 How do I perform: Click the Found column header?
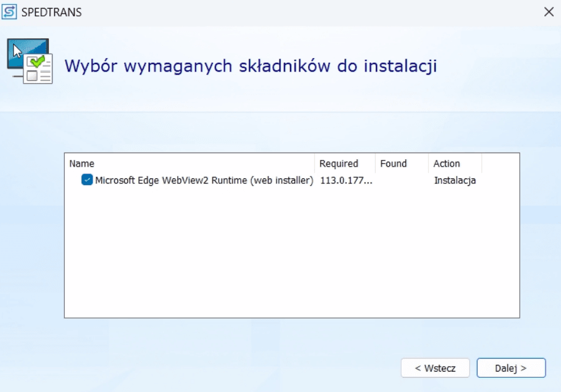pos(394,164)
